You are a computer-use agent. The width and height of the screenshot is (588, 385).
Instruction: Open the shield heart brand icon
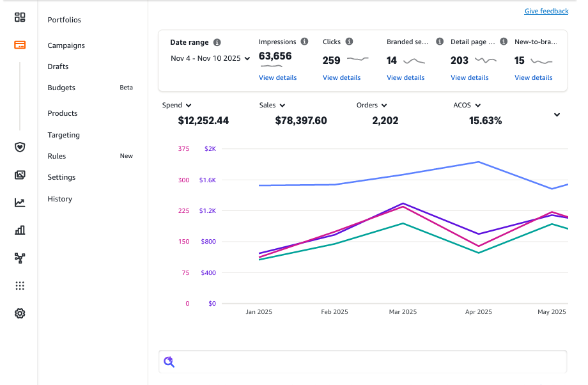click(x=20, y=147)
